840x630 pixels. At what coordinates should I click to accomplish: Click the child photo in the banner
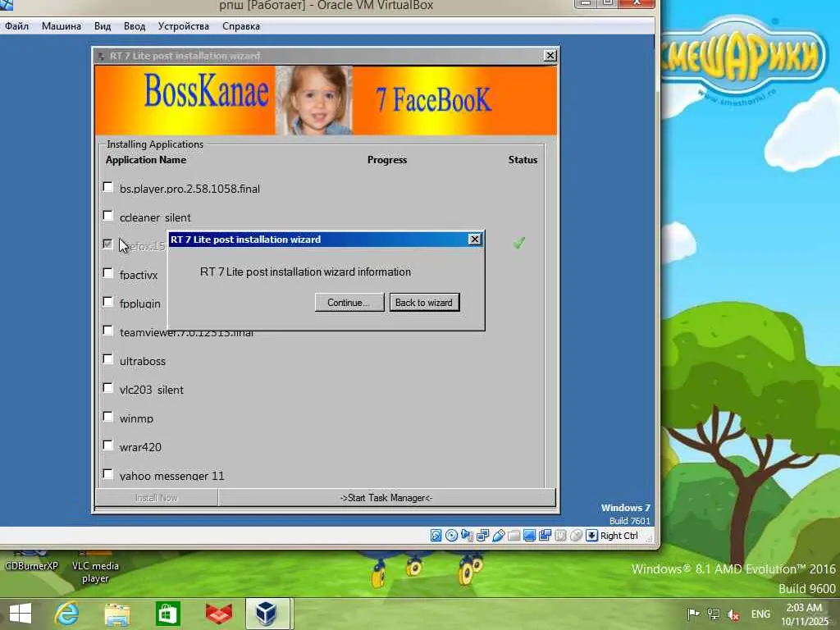[314, 100]
